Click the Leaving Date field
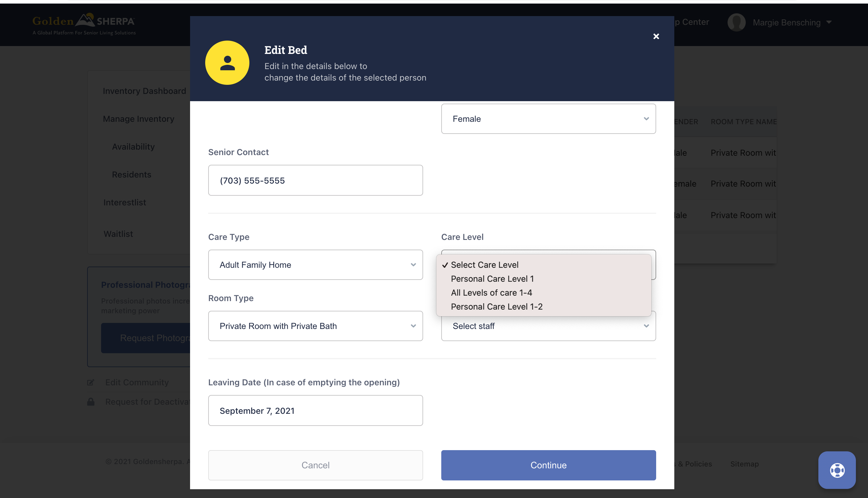 (315, 410)
